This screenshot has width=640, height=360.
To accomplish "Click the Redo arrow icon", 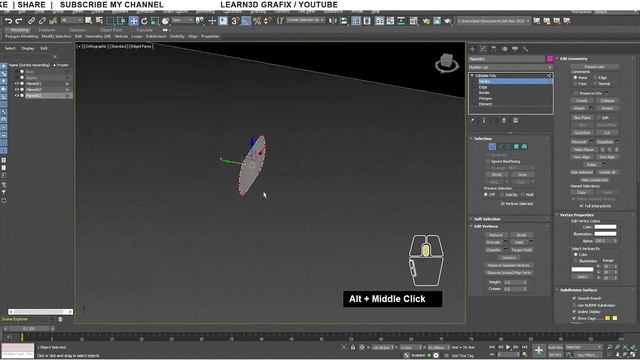I will (x=19, y=21).
